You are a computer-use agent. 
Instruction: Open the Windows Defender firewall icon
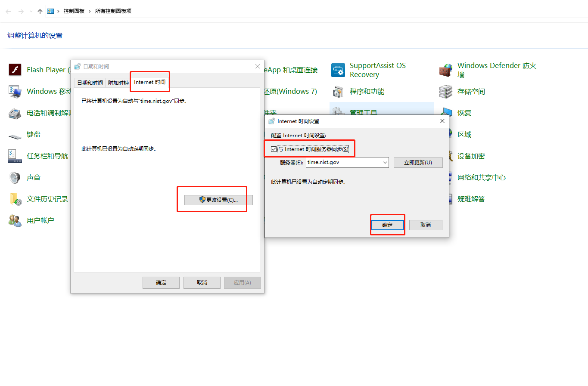point(446,70)
